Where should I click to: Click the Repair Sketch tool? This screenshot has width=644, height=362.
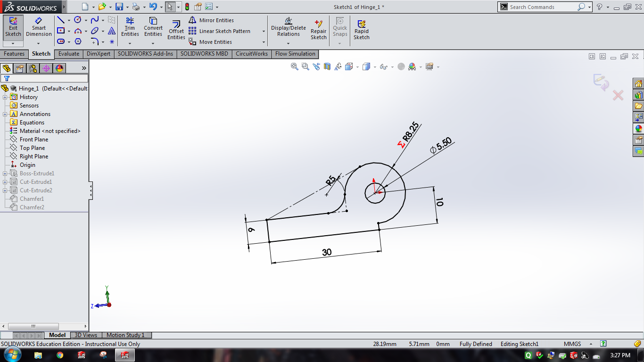pos(319,30)
